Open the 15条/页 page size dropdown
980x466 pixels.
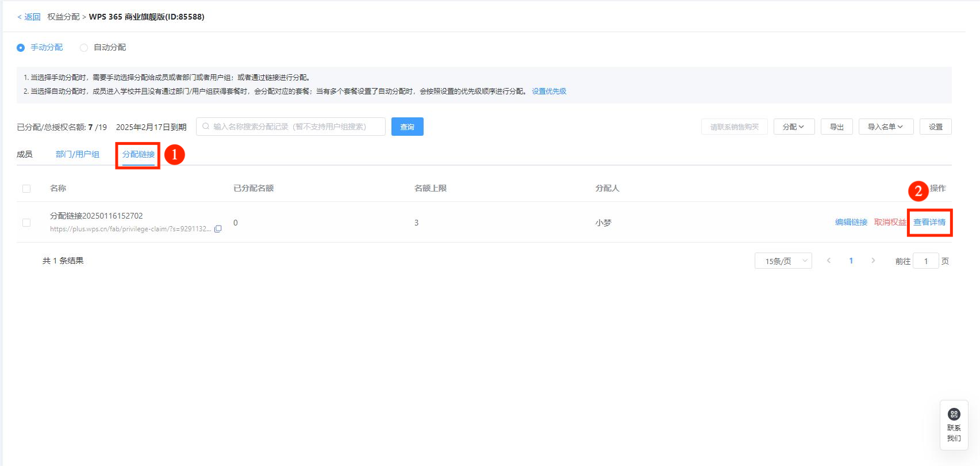[x=783, y=261]
